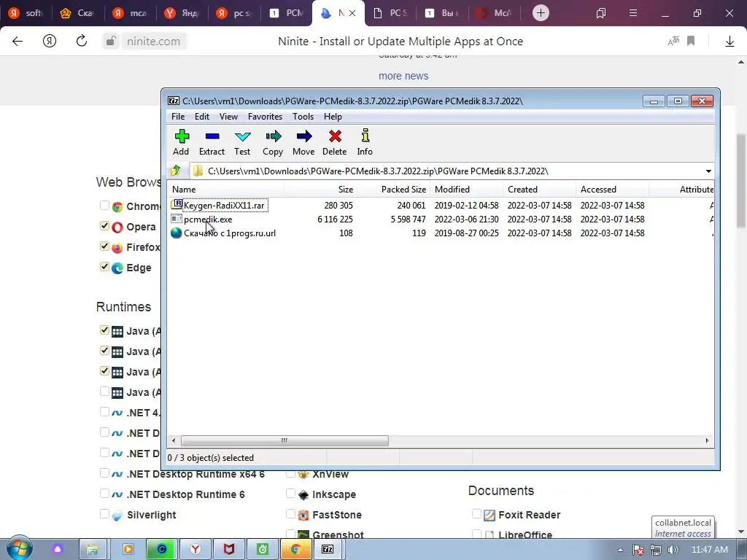Image resolution: width=747 pixels, height=560 pixels.
Task: Show hidden system tray icons
Action: tap(620, 550)
